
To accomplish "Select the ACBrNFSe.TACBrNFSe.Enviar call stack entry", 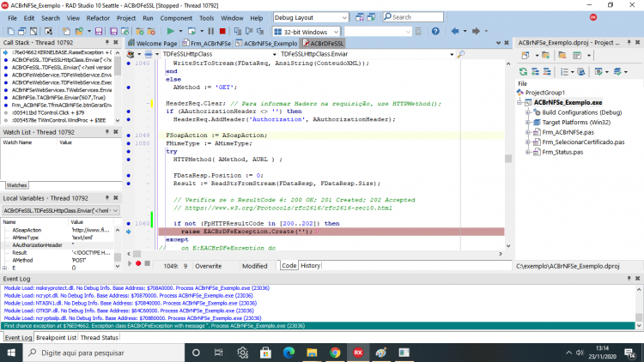I will point(58,98).
